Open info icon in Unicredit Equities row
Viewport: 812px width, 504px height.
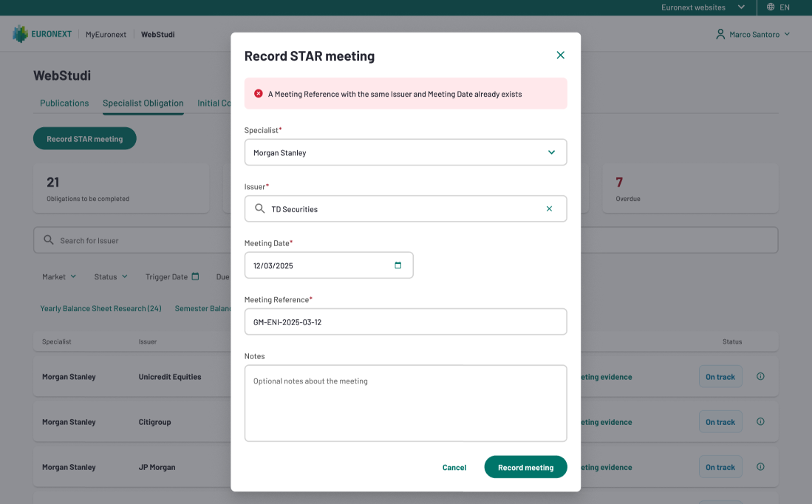(760, 376)
